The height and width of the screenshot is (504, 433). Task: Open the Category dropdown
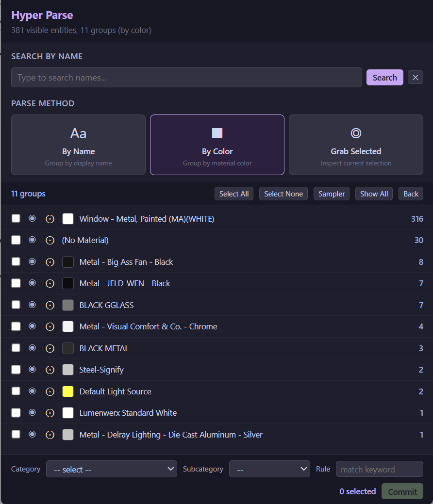tap(112, 469)
